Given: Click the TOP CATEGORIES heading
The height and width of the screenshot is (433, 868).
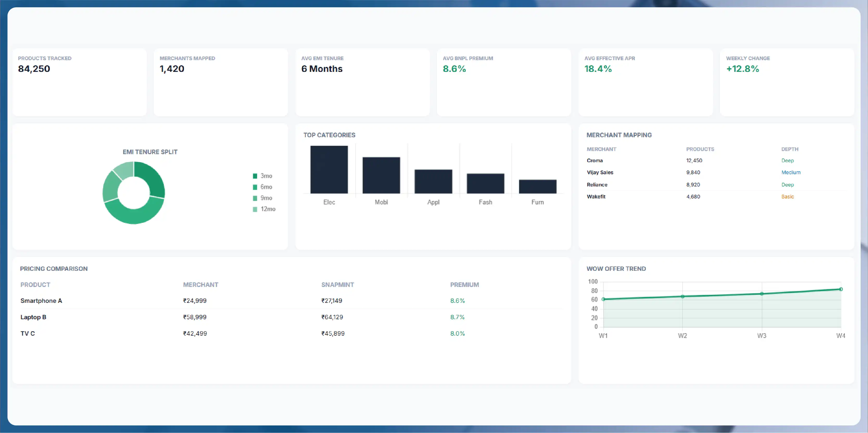Looking at the screenshot, I should point(329,135).
